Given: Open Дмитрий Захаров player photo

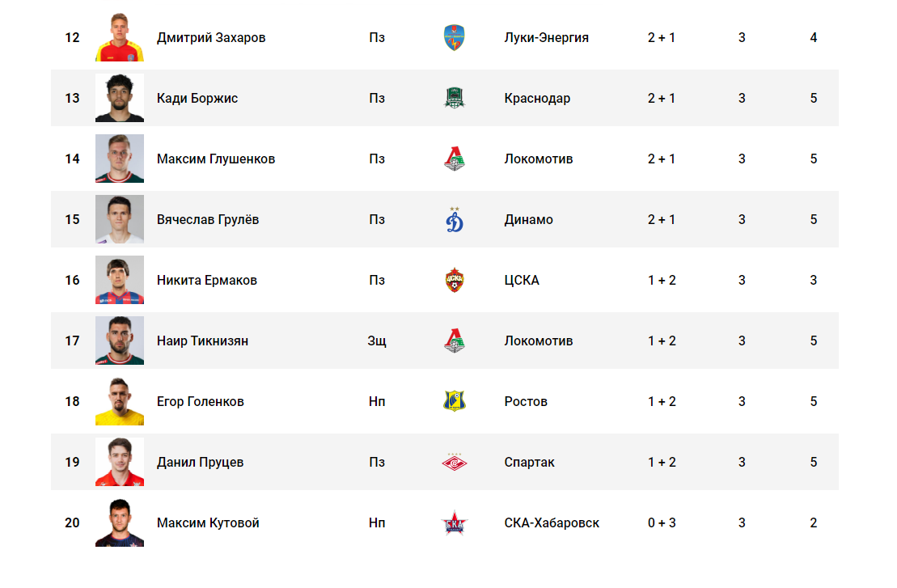Looking at the screenshot, I should click(120, 37).
